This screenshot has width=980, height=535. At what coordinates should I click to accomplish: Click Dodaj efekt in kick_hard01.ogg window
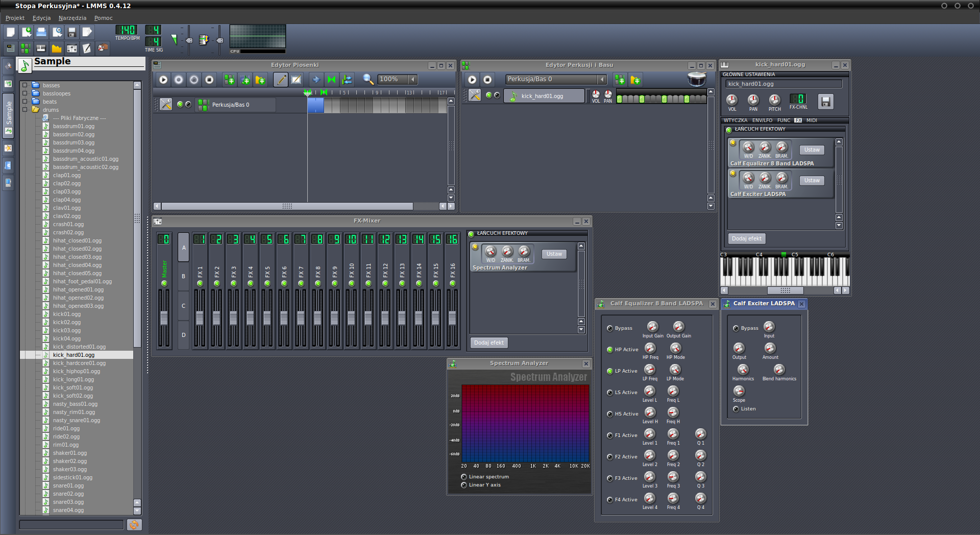(x=747, y=238)
